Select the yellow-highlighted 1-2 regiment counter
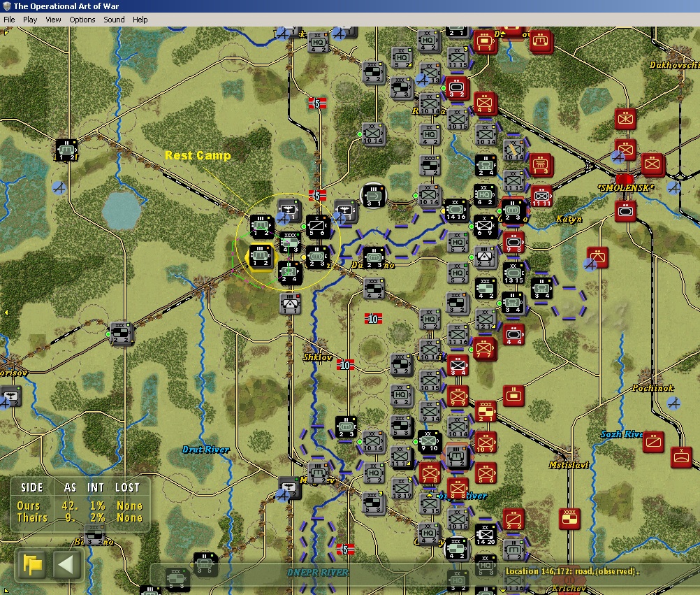700x595 pixels. pos(260,256)
